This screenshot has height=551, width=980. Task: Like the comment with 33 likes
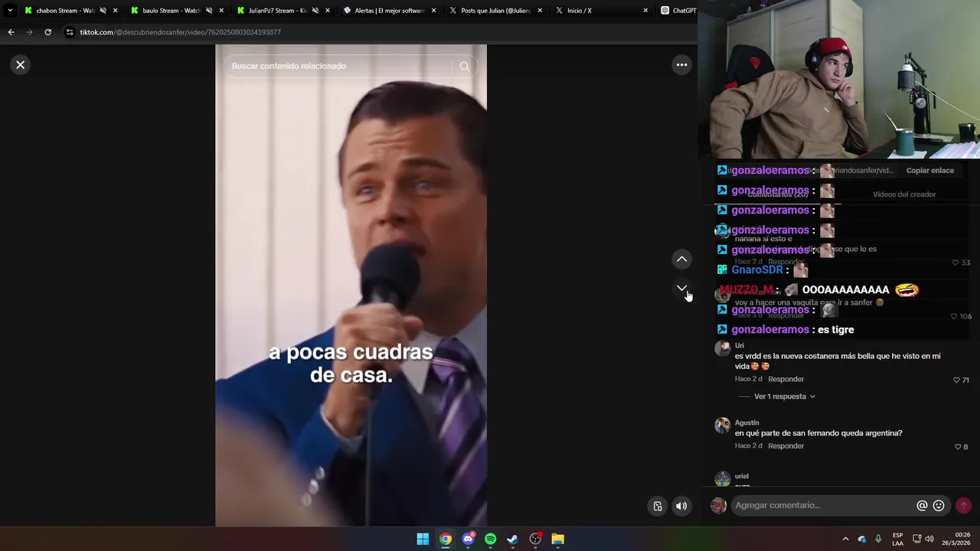(x=955, y=262)
